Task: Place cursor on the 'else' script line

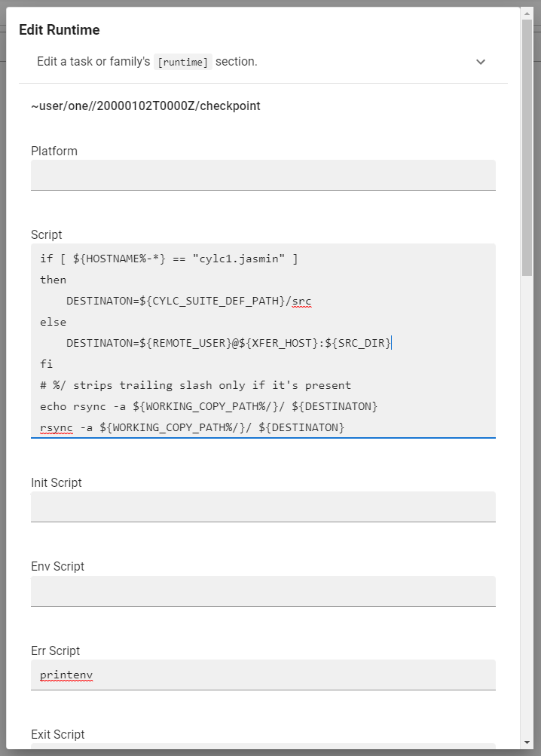Action: (53, 322)
